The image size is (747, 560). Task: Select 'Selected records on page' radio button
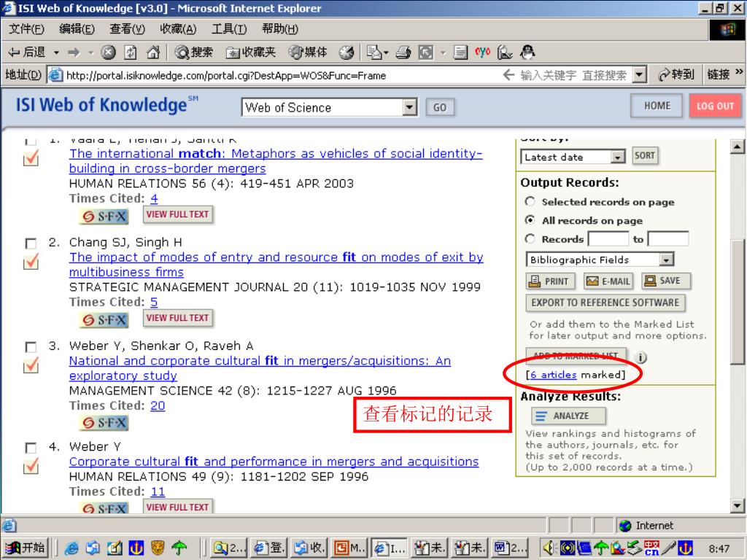pyautogui.click(x=530, y=201)
